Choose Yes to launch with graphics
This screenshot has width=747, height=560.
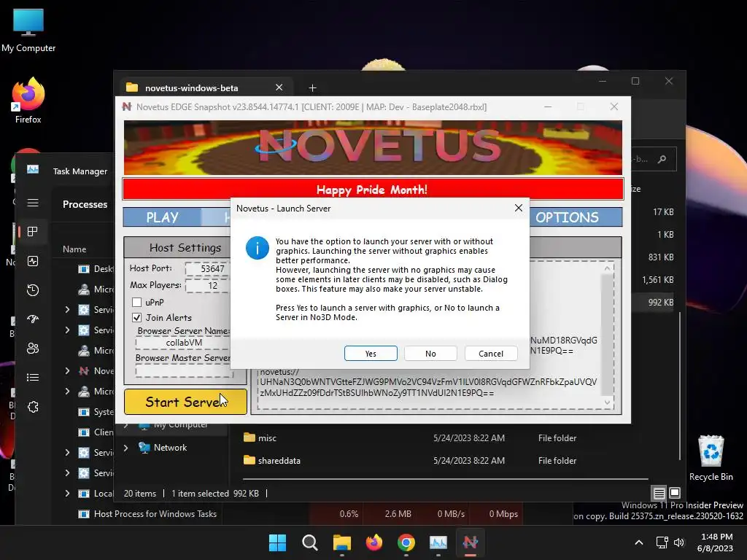(x=371, y=354)
